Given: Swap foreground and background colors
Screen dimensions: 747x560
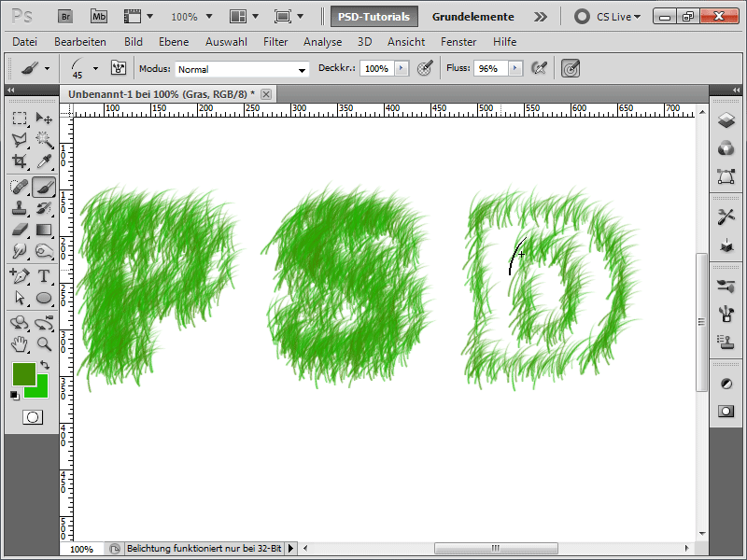Looking at the screenshot, I should coord(45,365).
